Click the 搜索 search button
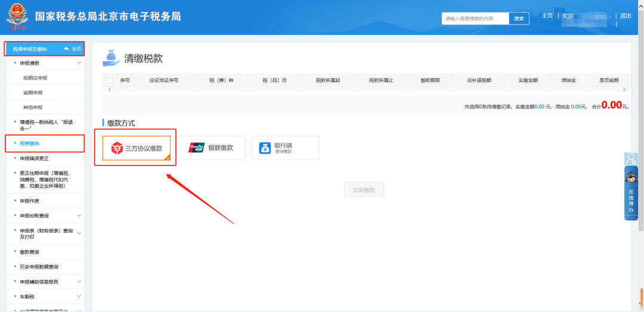The width and height of the screenshot is (644, 312). pos(519,18)
